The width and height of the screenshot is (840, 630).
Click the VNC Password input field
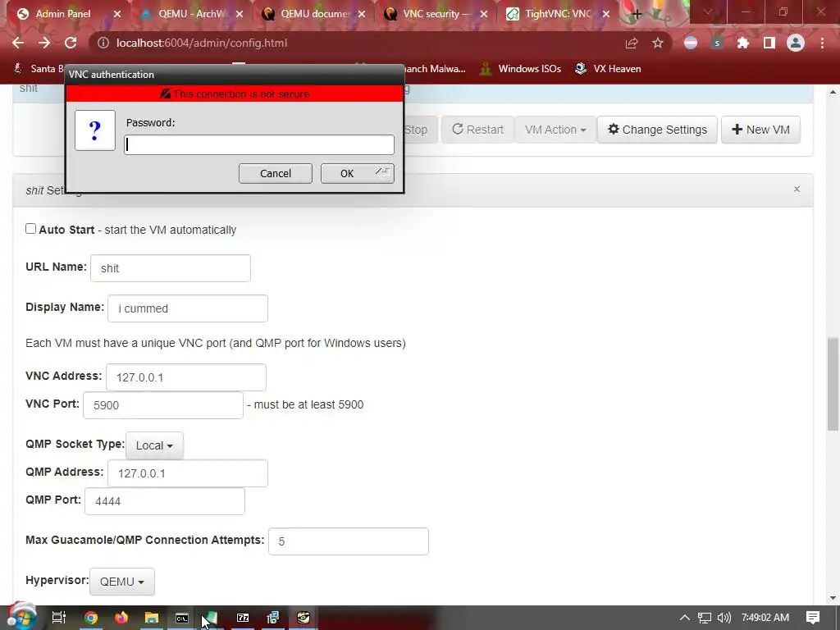coord(259,144)
